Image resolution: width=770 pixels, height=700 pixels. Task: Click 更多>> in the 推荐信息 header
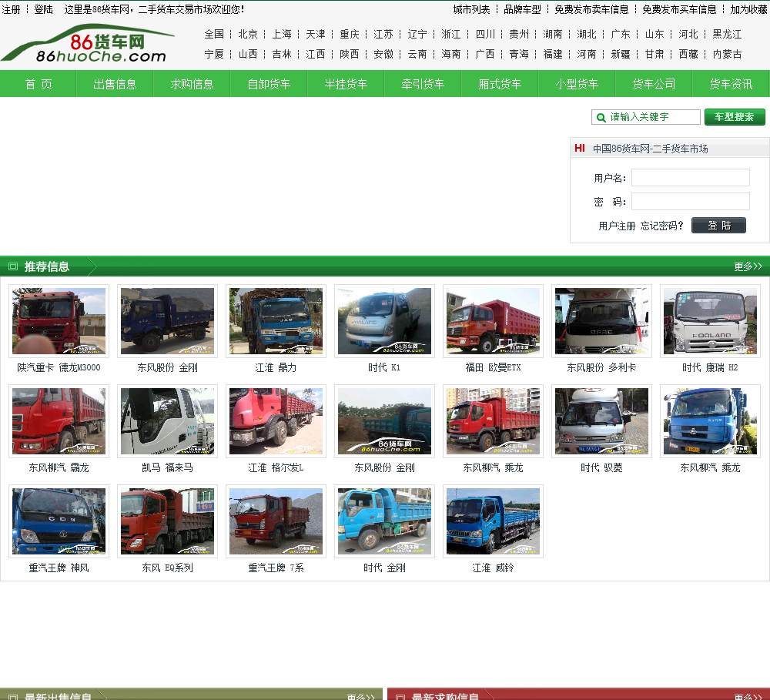click(x=748, y=266)
